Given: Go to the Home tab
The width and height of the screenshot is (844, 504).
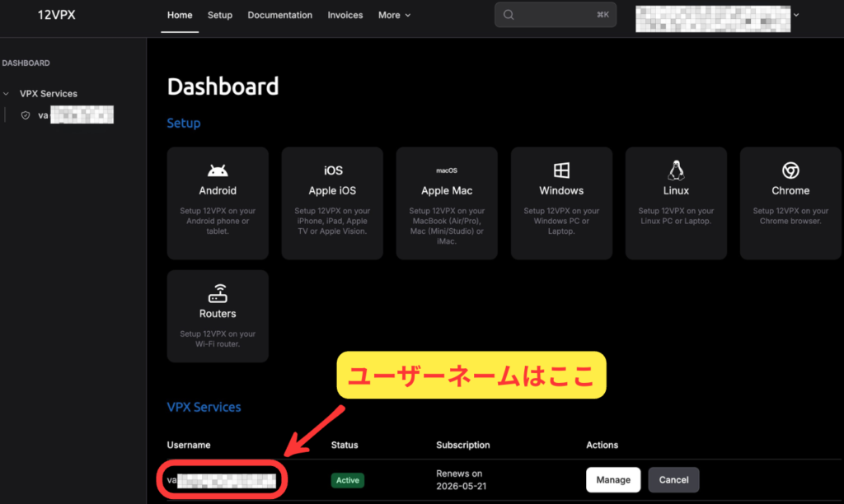Looking at the screenshot, I should pyautogui.click(x=180, y=15).
